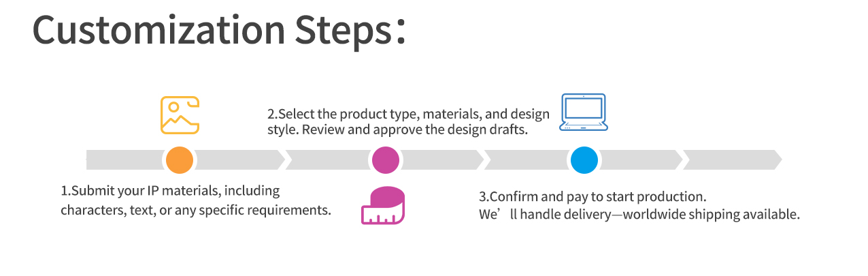Click the line '1.Submit your IP materials, including'
The image size is (868, 276).
click(x=171, y=190)
